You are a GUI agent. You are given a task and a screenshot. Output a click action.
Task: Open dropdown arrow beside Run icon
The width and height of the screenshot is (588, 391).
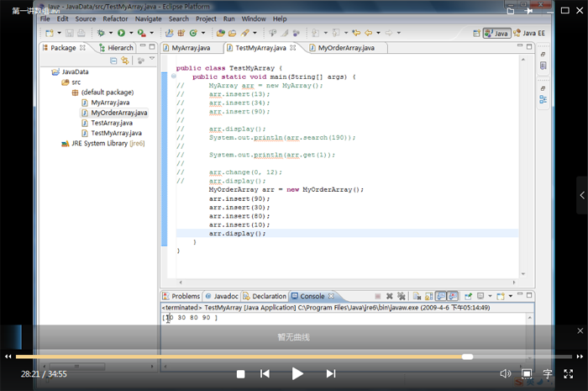[131, 33]
